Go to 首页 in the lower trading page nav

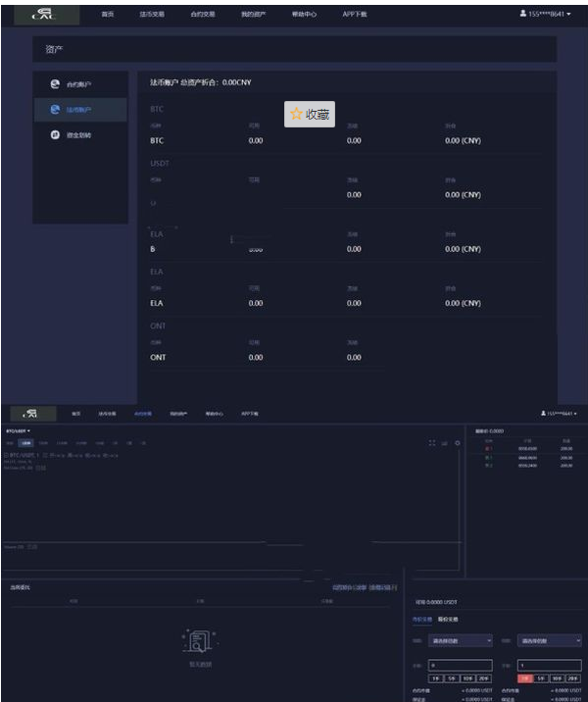click(76, 414)
